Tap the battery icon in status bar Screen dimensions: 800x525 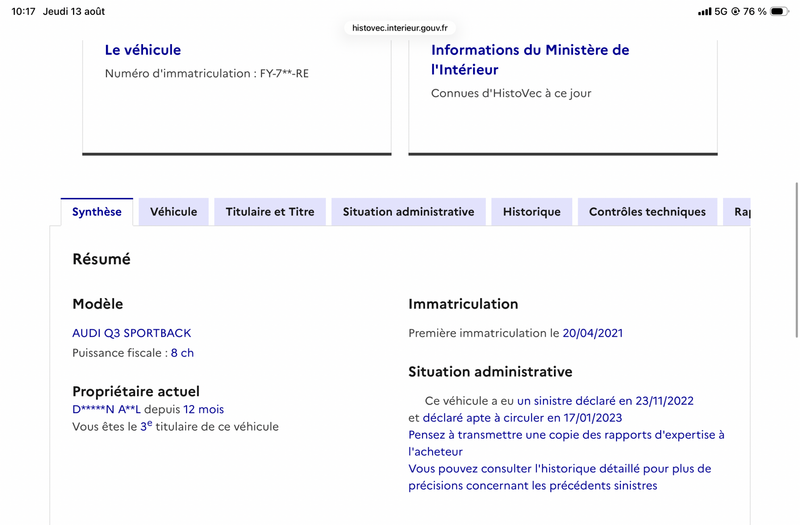779,11
